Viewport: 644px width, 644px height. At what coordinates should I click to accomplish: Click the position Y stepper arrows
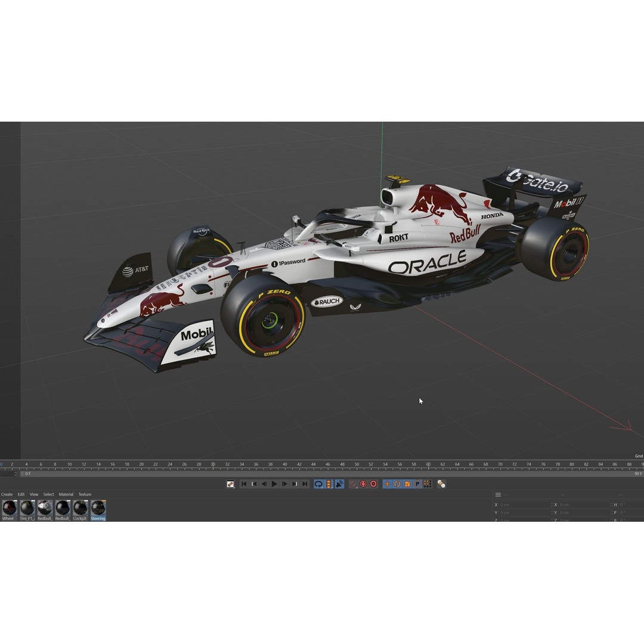click(x=552, y=513)
